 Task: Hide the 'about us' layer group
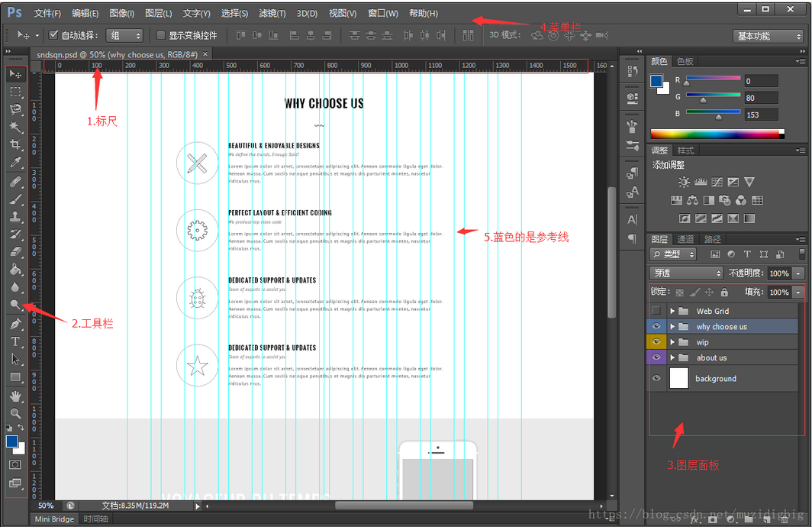coord(656,357)
